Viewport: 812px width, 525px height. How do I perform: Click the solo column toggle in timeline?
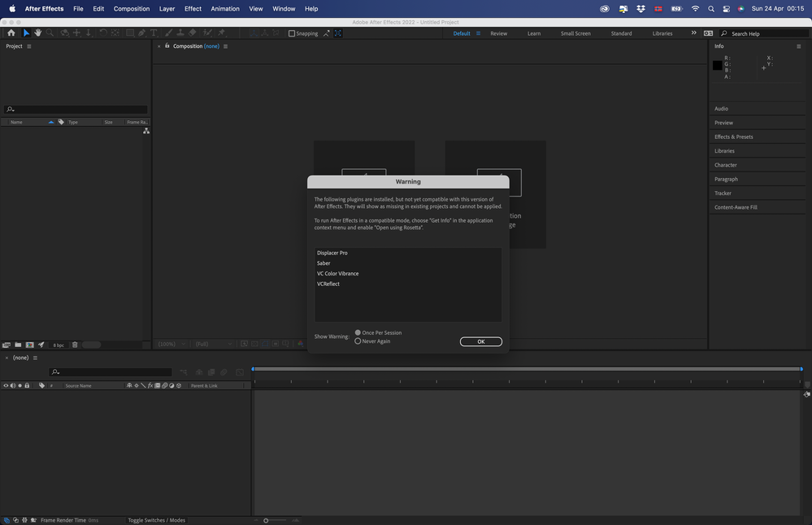pyautogui.click(x=20, y=386)
